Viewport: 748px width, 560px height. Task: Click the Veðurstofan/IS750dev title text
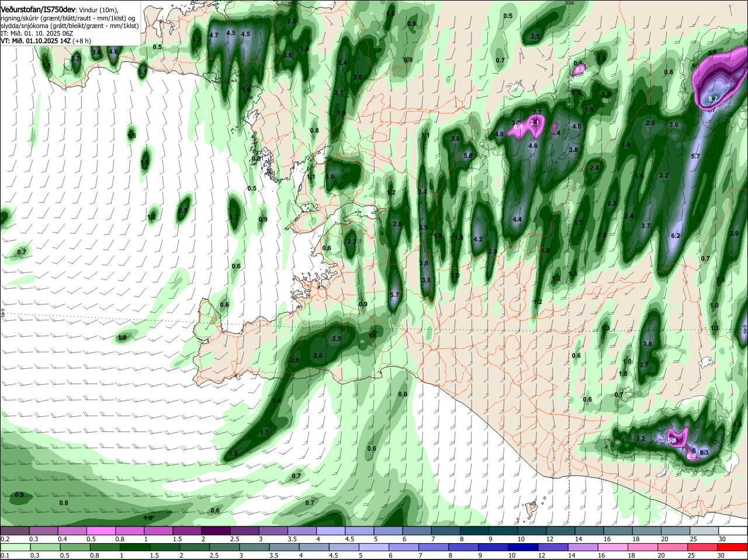click(38, 9)
